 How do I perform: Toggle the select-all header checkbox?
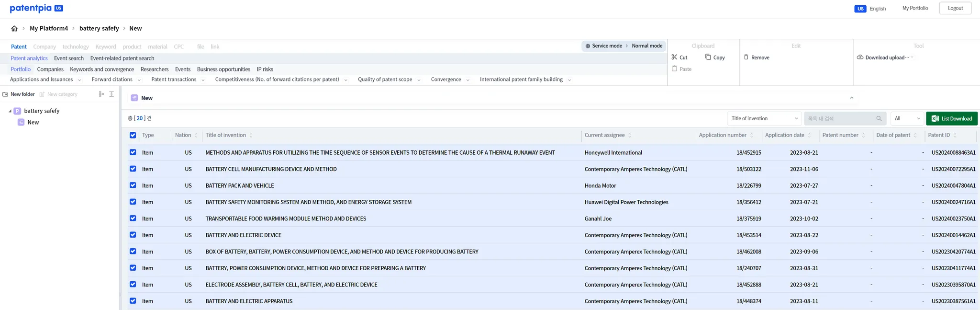point(133,135)
